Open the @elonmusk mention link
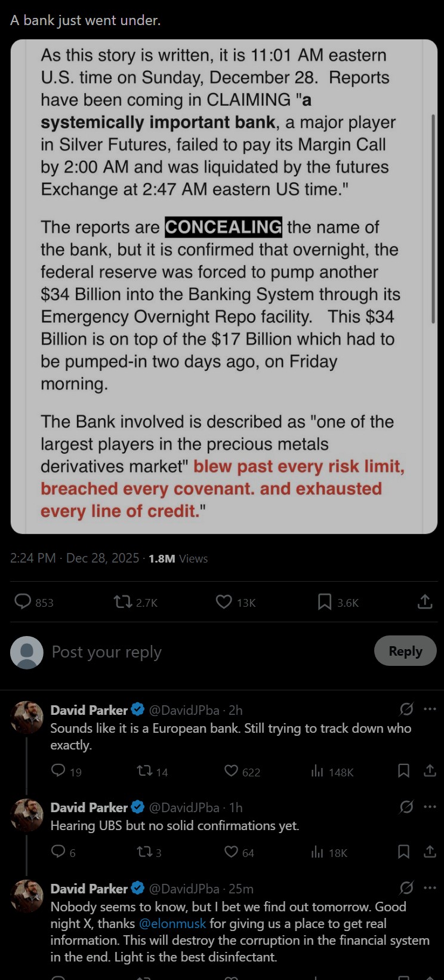Viewport: 444px width, 980px height. pos(172,923)
